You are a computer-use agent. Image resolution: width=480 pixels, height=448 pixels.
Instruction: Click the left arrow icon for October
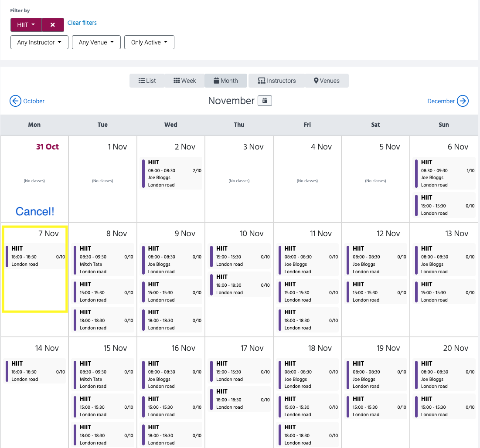point(15,101)
